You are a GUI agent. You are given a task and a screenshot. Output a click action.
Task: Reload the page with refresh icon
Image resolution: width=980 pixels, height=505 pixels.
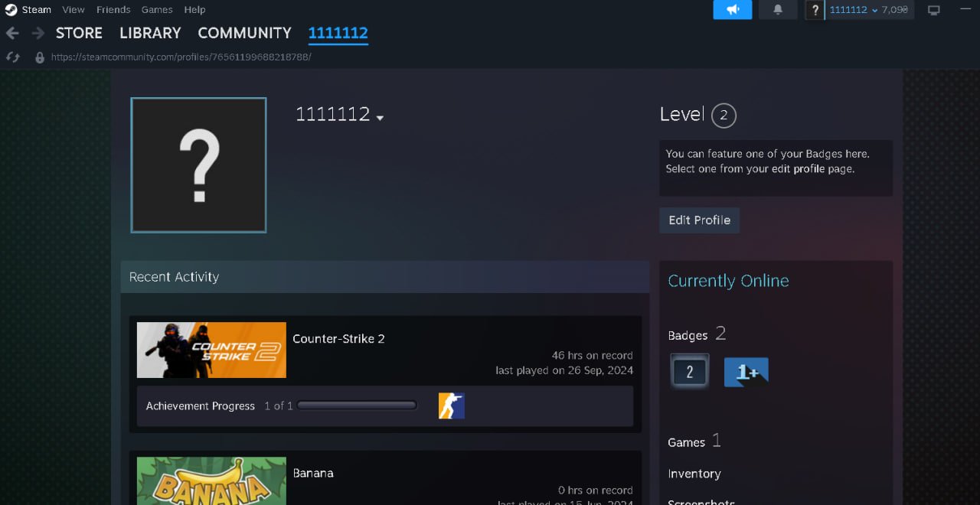pyautogui.click(x=12, y=57)
